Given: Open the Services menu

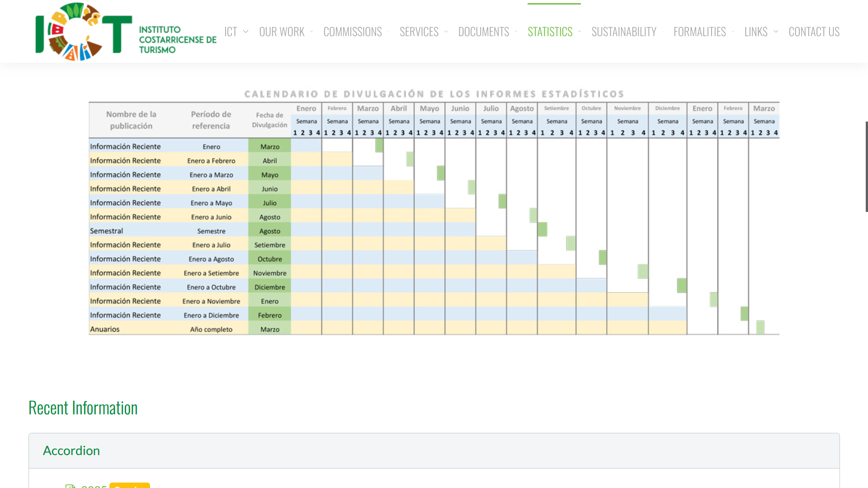Looking at the screenshot, I should [419, 32].
